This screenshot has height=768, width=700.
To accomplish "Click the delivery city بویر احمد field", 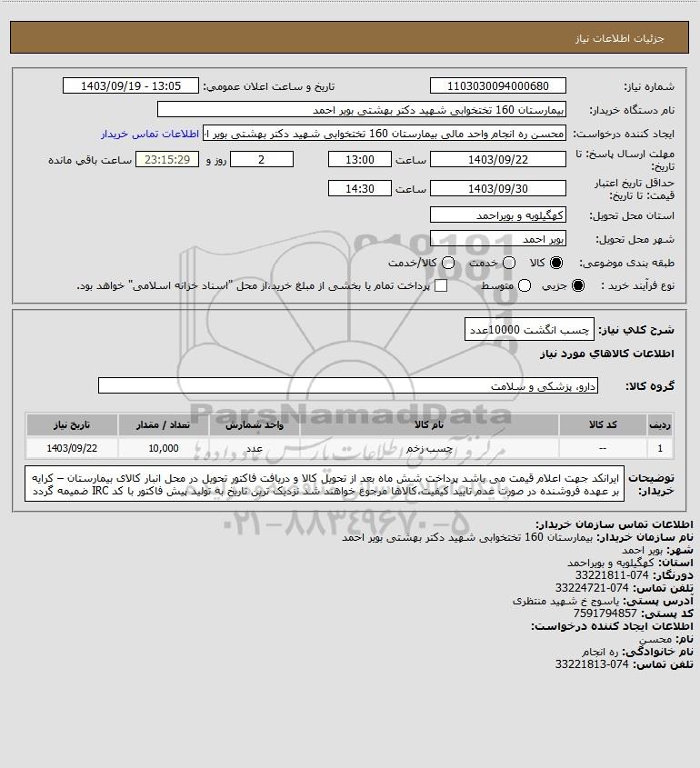I will click(497, 238).
